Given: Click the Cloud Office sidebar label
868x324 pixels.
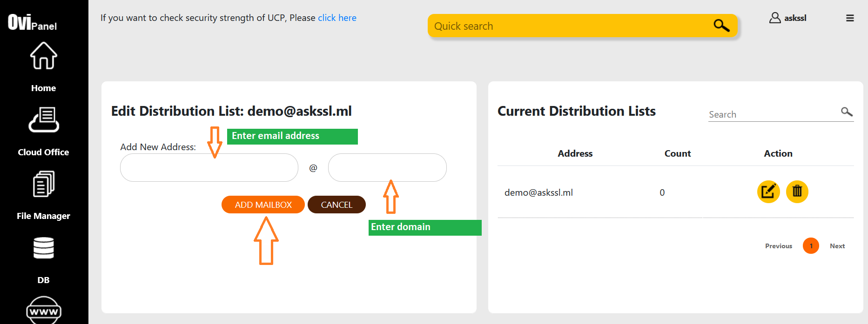Looking at the screenshot, I should (x=43, y=152).
